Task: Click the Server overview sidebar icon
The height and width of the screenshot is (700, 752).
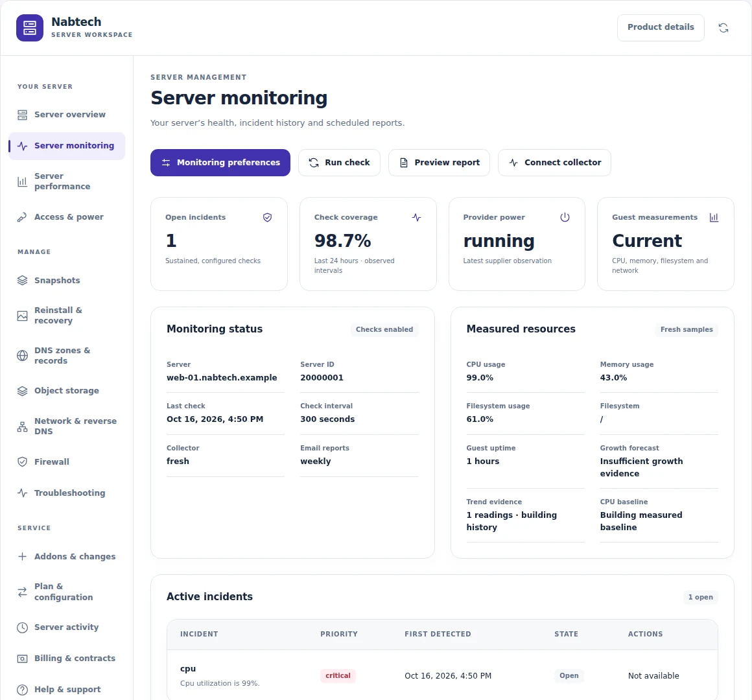Action: click(x=23, y=115)
